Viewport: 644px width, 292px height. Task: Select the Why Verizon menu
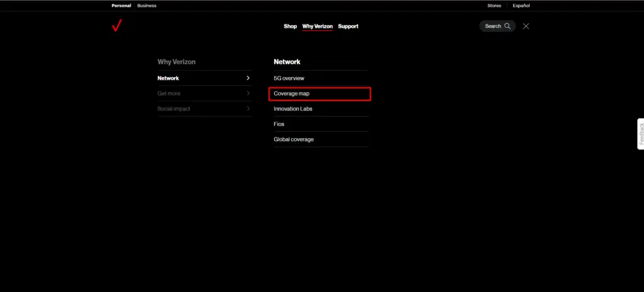(x=318, y=26)
